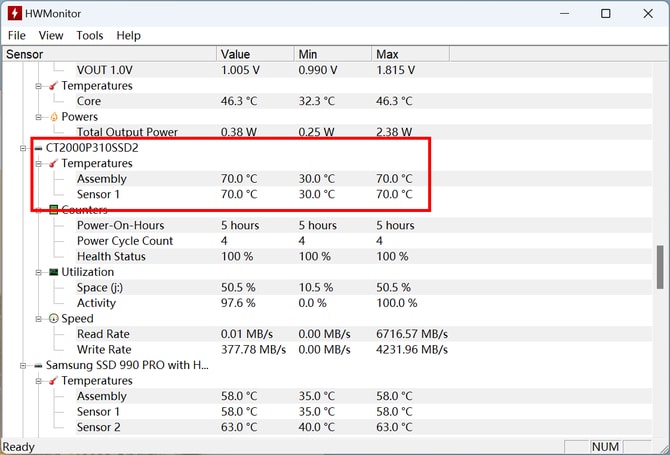Collapse the CT2000P310SSD2 drive node
The width and height of the screenshot is (670, 455).
tap(24, 148)
